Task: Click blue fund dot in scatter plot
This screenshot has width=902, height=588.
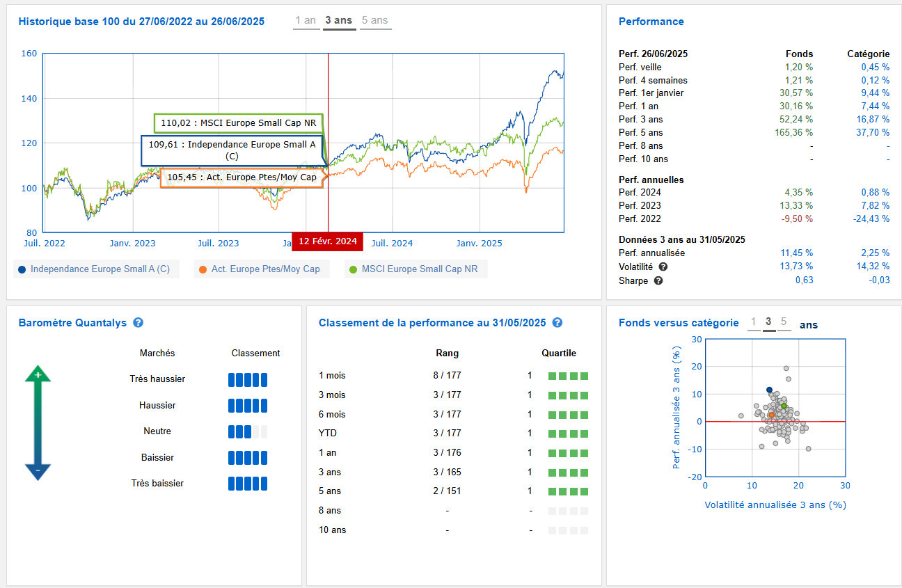Action: tap(769, 390)
